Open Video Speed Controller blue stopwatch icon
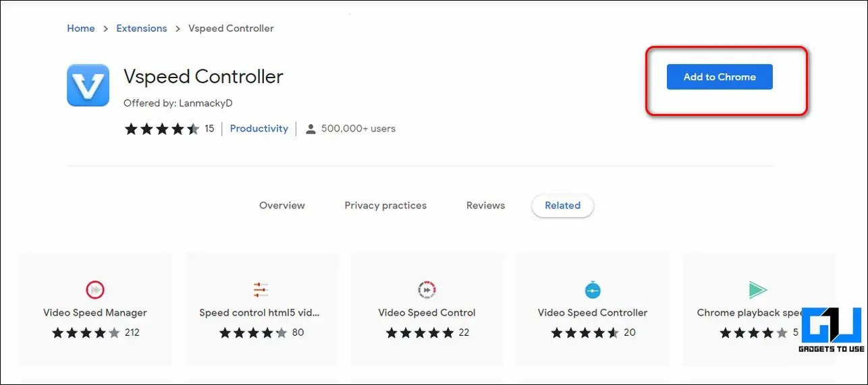 tap(592, 290)
